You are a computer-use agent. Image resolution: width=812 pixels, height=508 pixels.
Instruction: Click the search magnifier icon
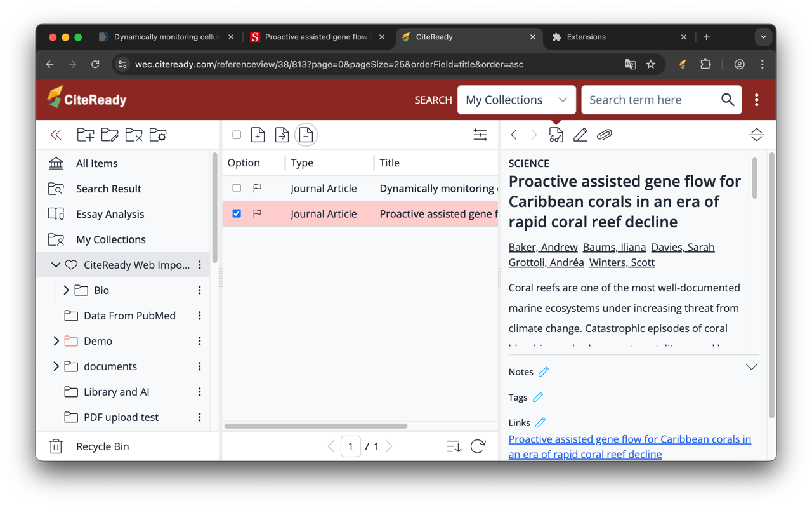pos(728,100)
